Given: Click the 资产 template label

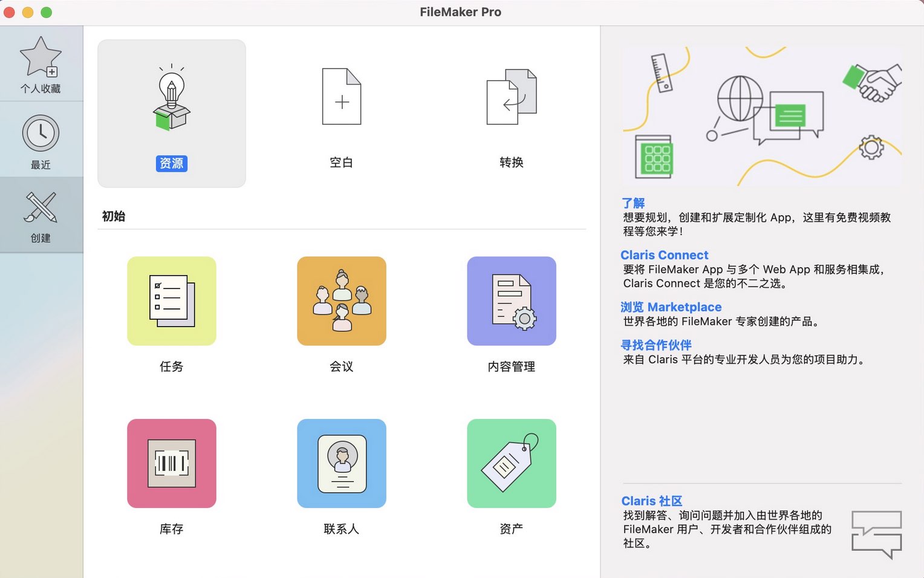Looking at the screenshot, I should coord(512,529).
